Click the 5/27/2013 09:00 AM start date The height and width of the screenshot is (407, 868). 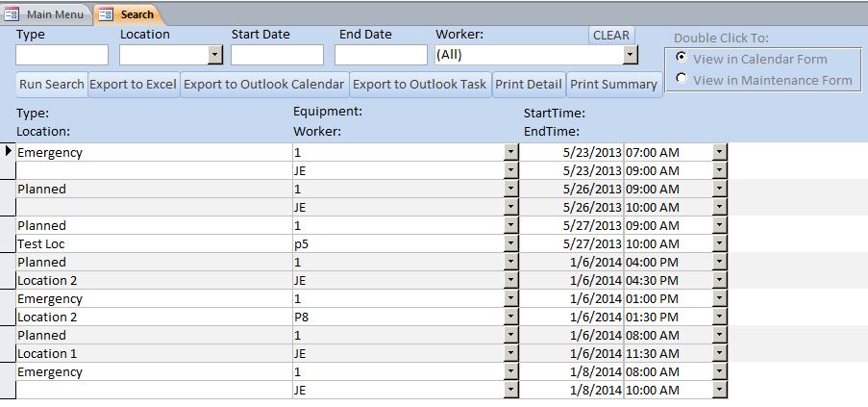click(571, 225)
